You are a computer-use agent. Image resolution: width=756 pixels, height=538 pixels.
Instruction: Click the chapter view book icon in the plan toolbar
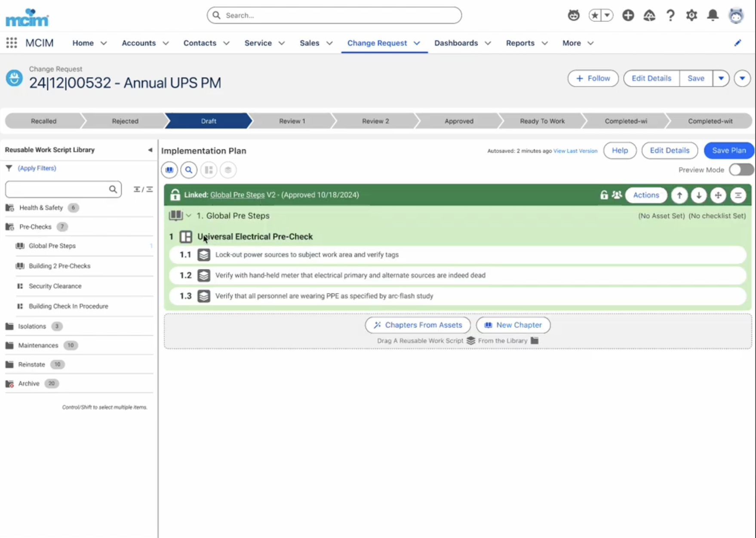[x=169, y=170]
